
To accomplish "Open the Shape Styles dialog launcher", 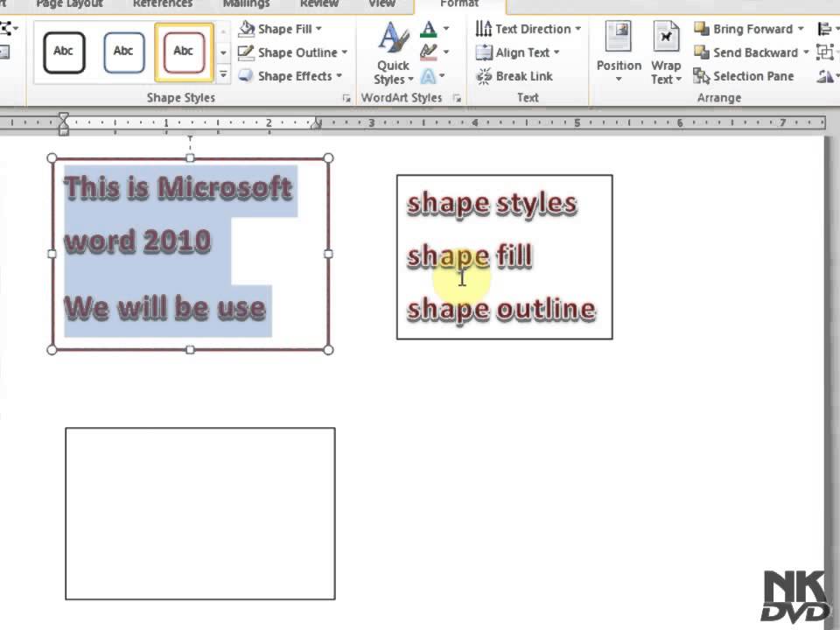I will point(346,98).
